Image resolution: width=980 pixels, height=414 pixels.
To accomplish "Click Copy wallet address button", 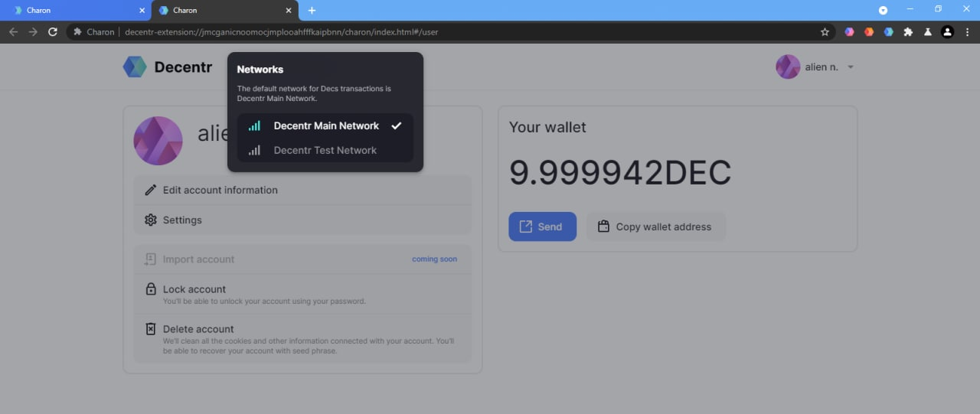I will tap(656, 227).
